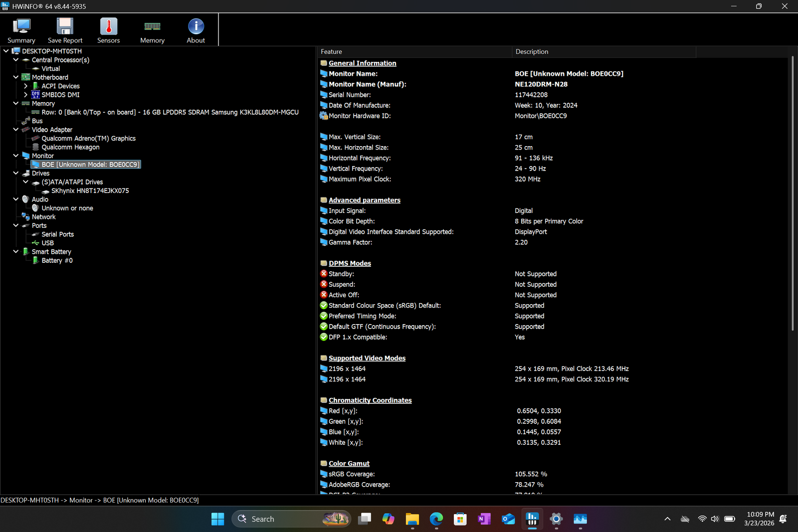
Task: Select Battery #0 in the tree
Action: [57, 261]
